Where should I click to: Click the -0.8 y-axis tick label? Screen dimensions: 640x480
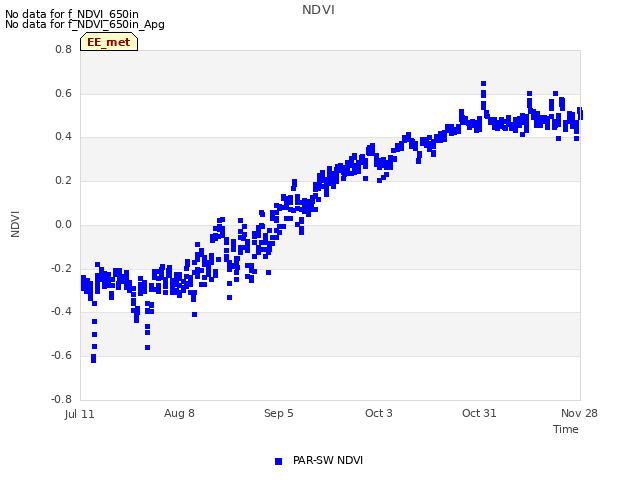point(62,399)
